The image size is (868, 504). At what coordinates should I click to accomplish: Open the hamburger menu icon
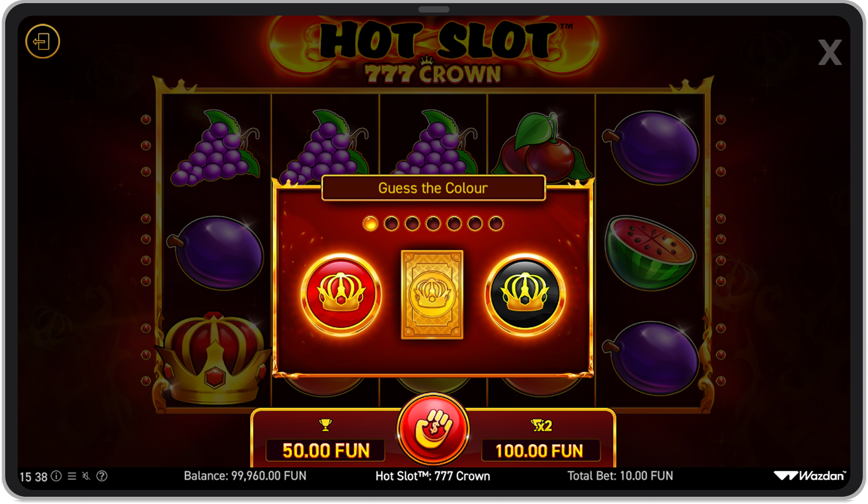point(72,476)
